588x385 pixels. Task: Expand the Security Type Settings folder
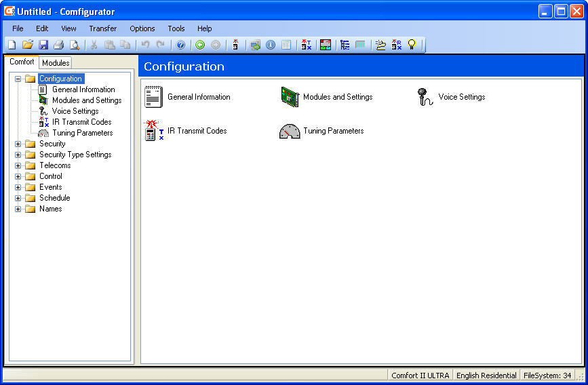(x=18, y=155)
